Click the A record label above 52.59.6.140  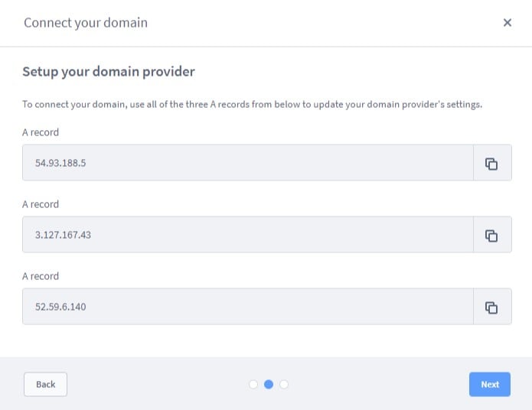click(x=41, y=276)
